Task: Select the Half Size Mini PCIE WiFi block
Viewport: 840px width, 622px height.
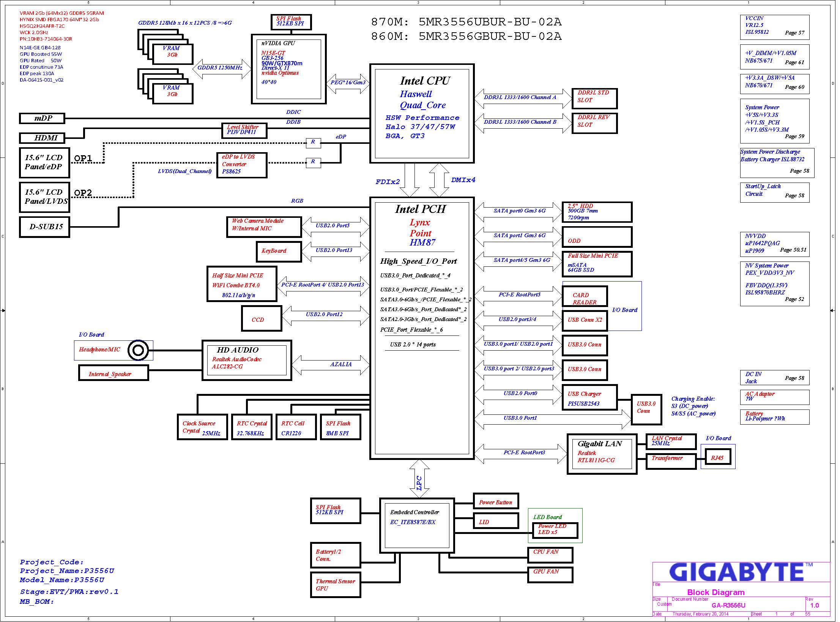Action: [242, 284]
